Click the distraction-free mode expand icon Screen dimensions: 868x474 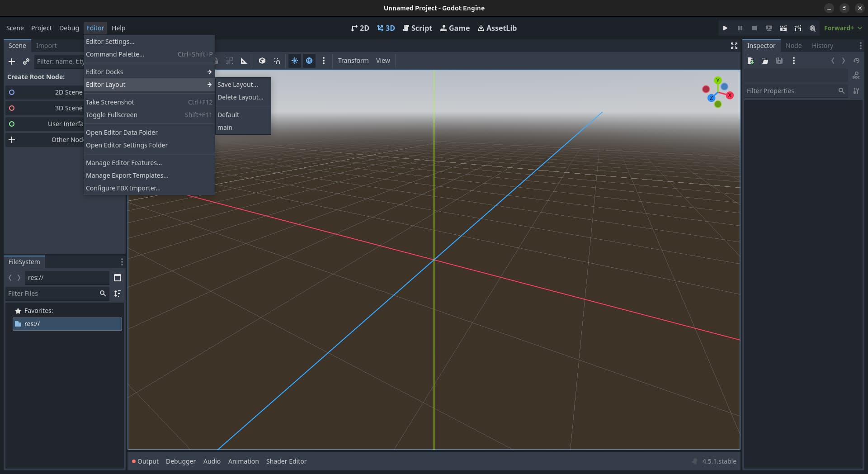(x=734, y=46)
